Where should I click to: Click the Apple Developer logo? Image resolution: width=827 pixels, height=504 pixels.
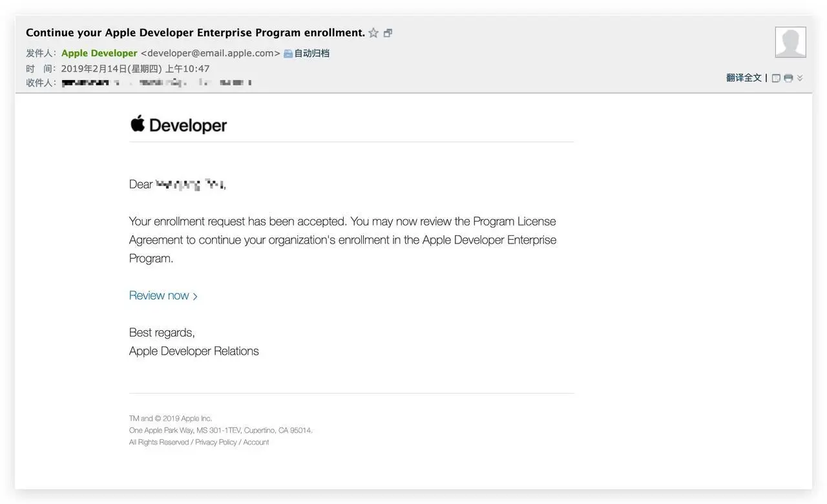click(178, 124)
